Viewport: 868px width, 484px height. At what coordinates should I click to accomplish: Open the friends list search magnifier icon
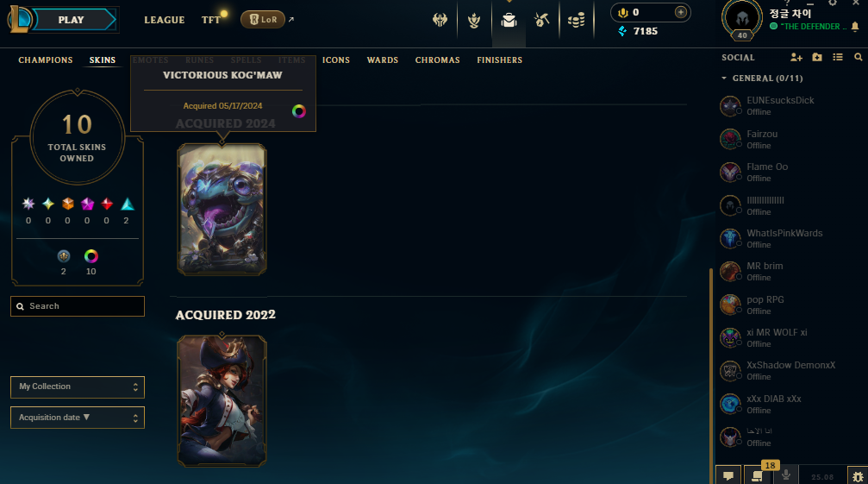click(x=858, y=57)
